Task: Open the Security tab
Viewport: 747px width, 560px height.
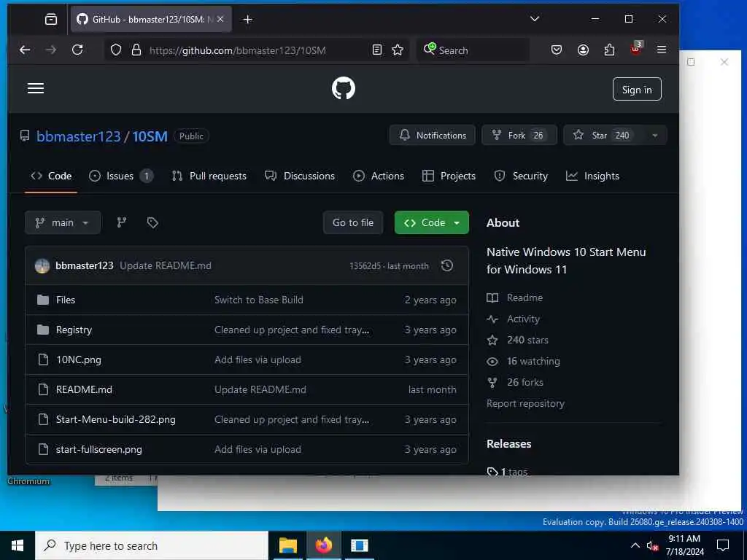Action: pyautogui.click(x=521, y=176)
